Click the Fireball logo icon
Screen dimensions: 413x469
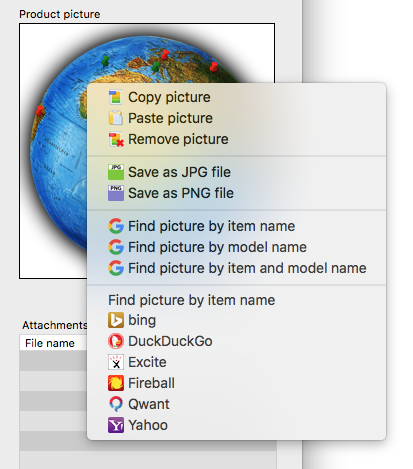[116, 383]
